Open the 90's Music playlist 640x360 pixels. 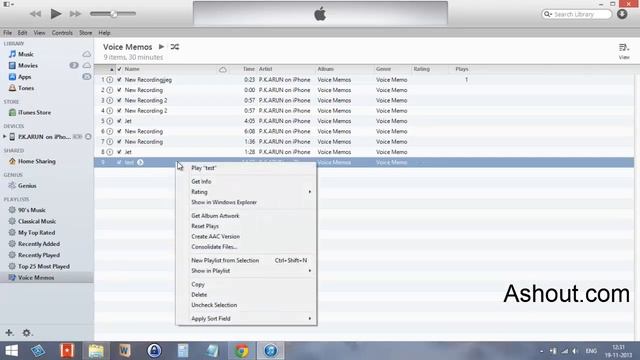coord(31,210)
